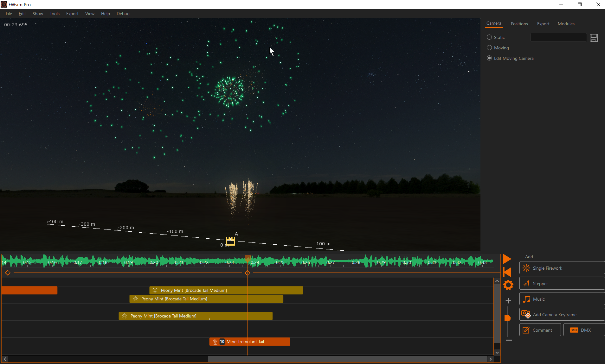
Task: Click the rewind to start icon
Action: [x=507, y=272]
